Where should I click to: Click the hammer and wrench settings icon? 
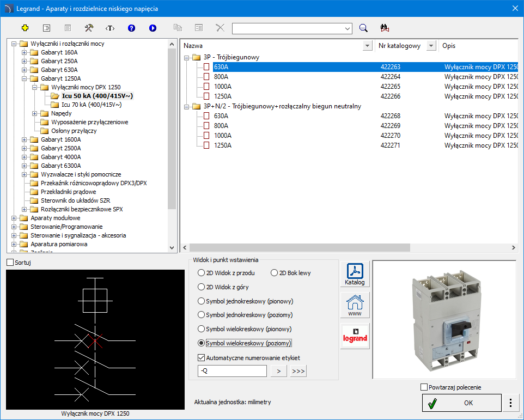coord(89,28)
